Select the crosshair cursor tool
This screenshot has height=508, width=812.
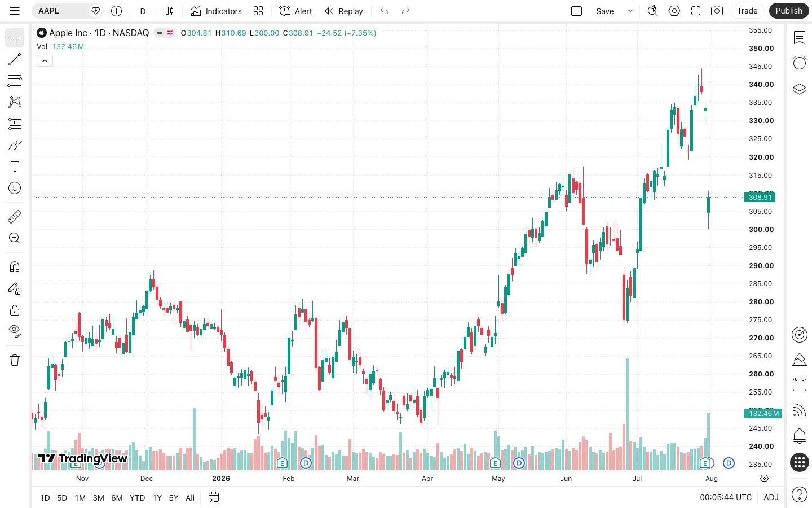tap(15, 38)
